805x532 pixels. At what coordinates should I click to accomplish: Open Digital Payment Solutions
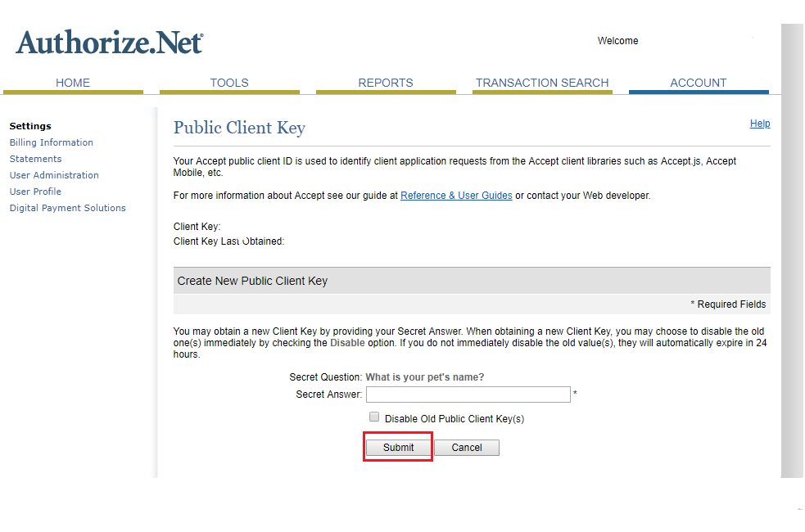coord(67,207)
